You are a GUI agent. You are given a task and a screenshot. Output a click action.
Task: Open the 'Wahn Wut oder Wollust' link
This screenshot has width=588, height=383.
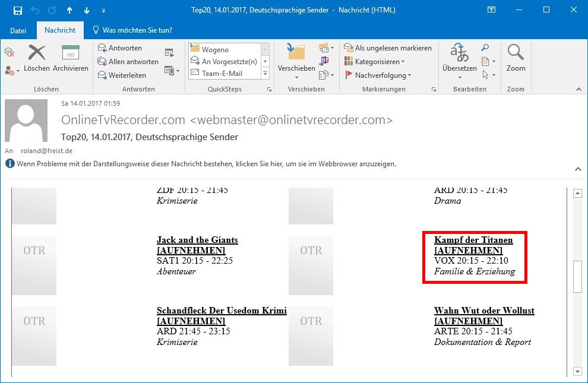484,311
